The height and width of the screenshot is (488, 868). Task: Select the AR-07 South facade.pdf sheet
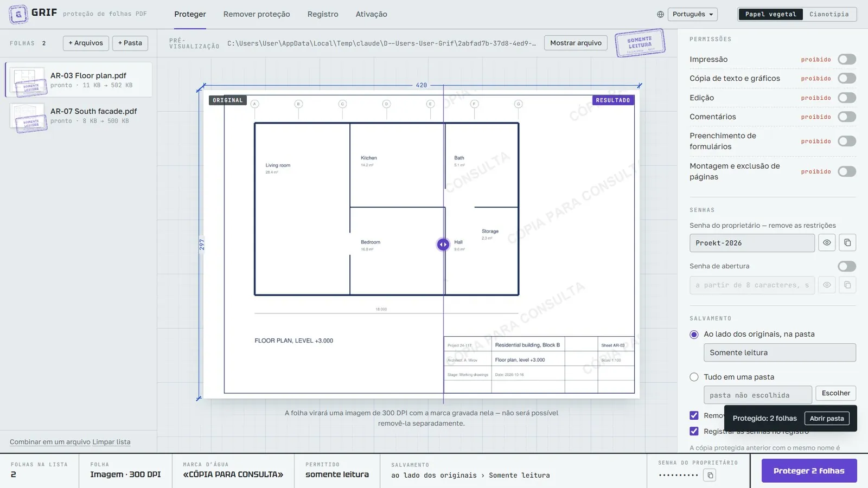pos(79,116)
